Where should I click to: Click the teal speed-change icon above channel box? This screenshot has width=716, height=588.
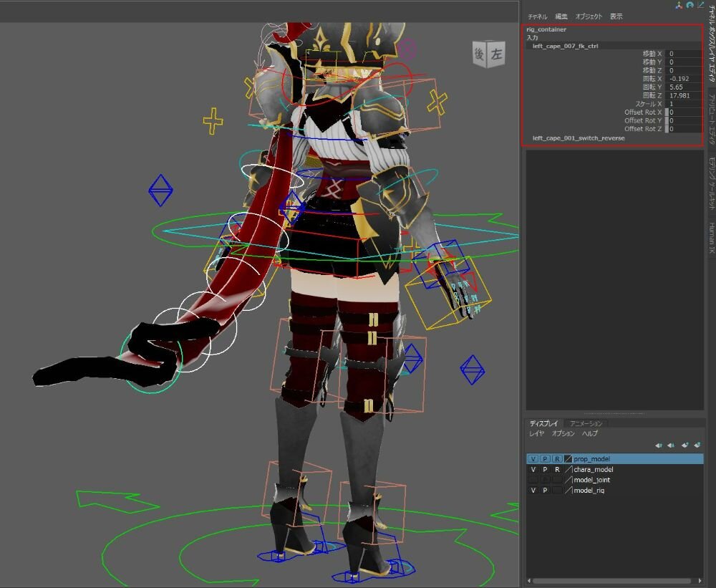pos(690,4)
